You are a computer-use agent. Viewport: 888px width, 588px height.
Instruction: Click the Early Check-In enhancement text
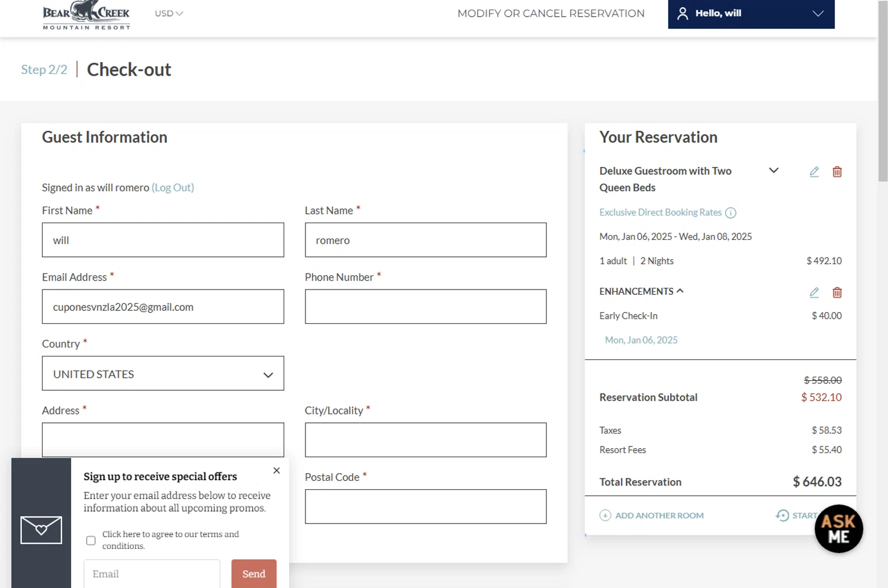point(628,316)
